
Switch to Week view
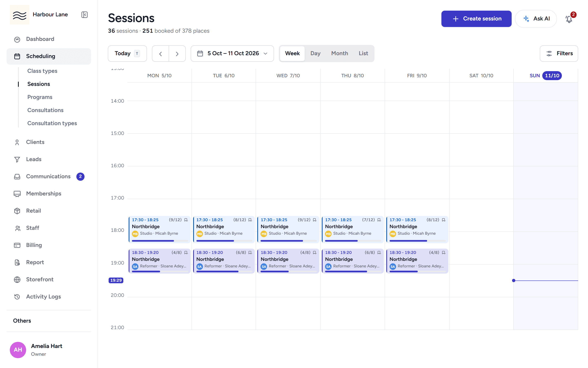tap(292, 54)
